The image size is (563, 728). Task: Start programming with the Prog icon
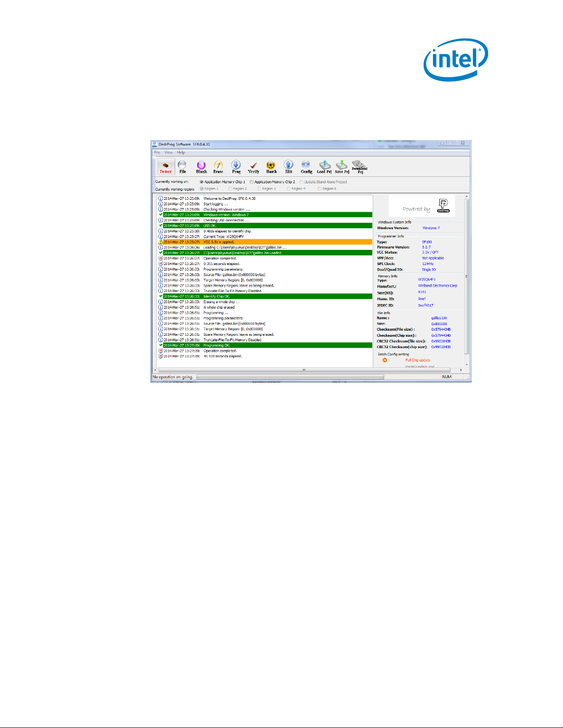click(x=236, y=167)
